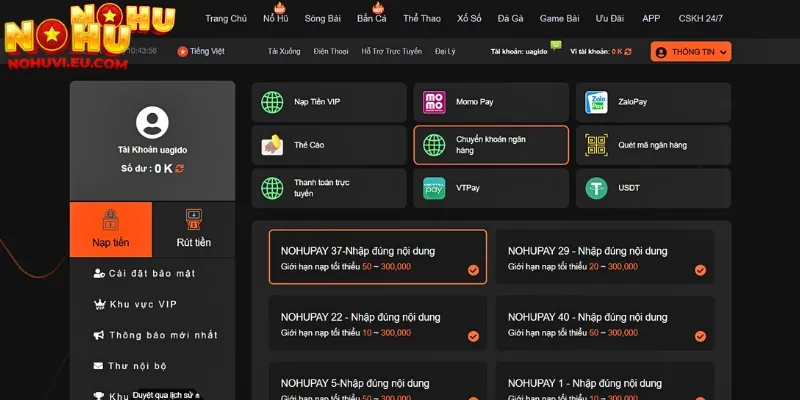Click the megaphone announcement icon
The width and height of the screenshot is (800, 400).
99,335
